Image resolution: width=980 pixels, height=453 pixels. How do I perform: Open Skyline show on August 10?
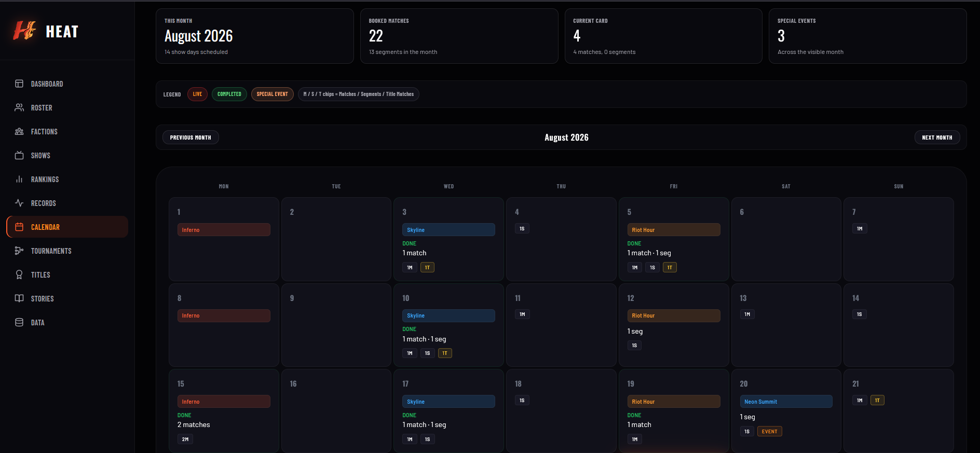tap(448, 315)
